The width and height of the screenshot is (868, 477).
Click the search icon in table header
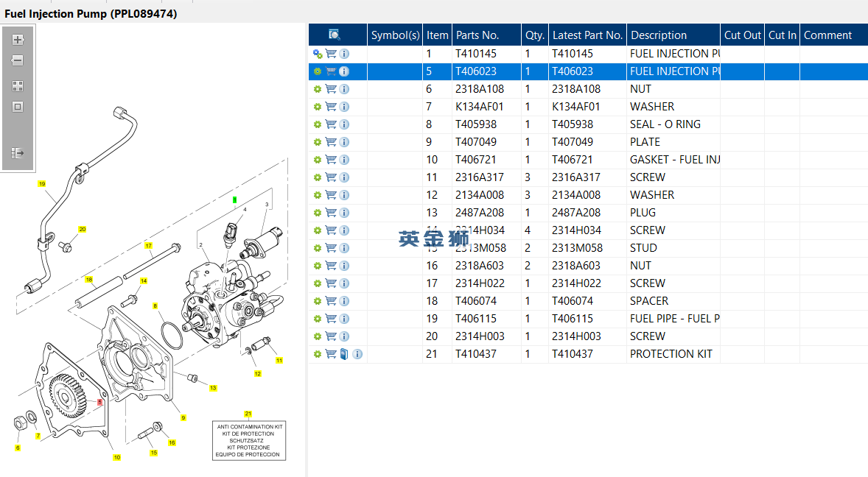pos(335,35)
